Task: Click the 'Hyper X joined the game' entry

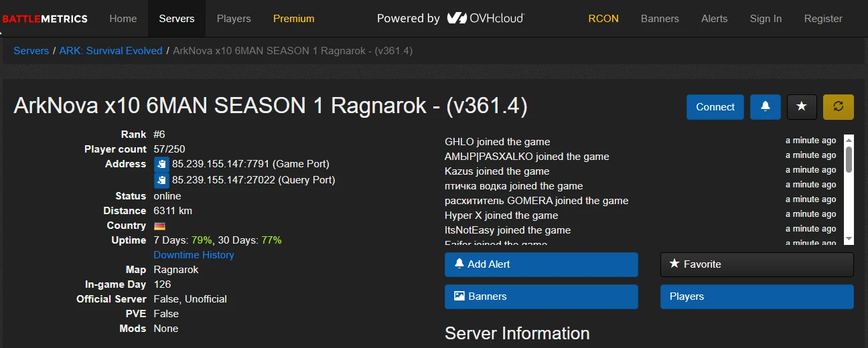Action: (502, 215)
